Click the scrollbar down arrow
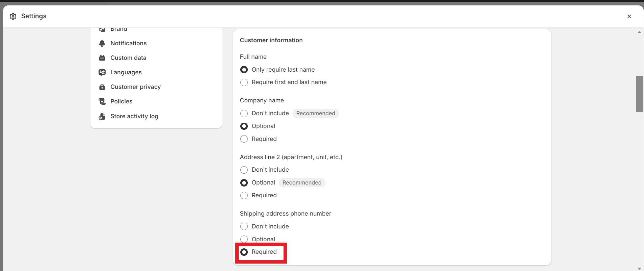The width and height of the screenshot is (644, 271). [639, 269]
